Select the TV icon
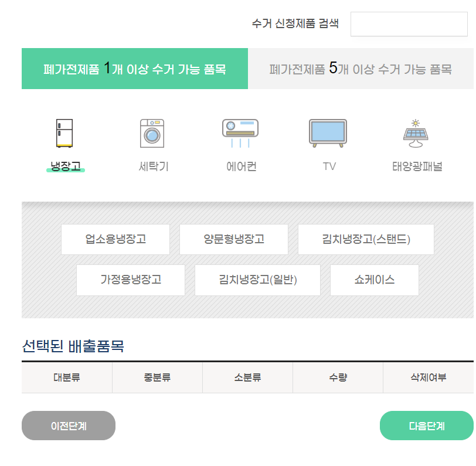This screenshot has height=466, width=476. 328,133
